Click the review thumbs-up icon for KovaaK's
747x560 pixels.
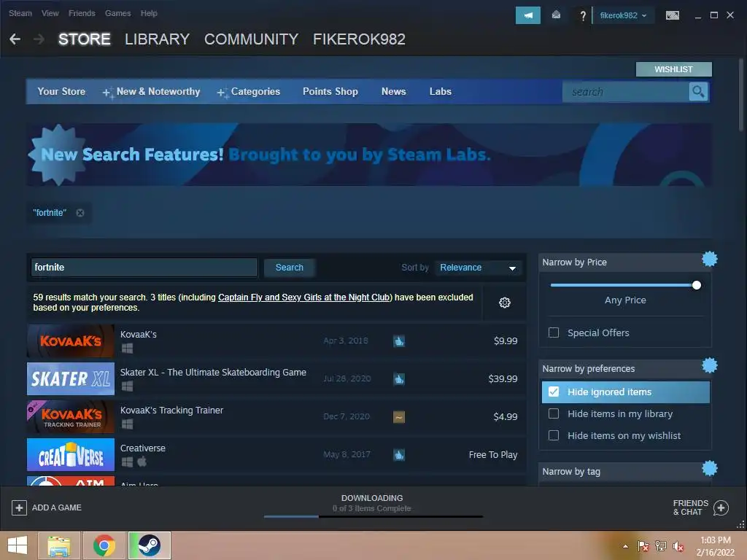[399, 341]
